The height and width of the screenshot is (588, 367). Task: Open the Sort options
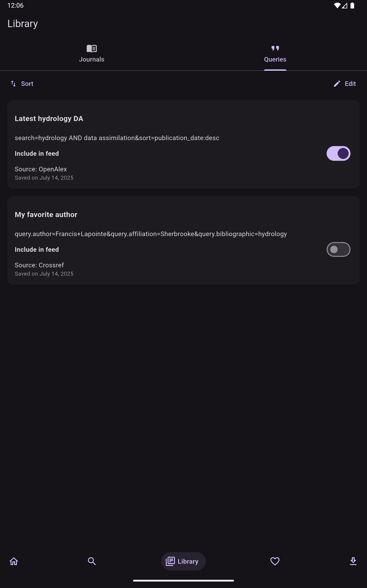[22, 84]
